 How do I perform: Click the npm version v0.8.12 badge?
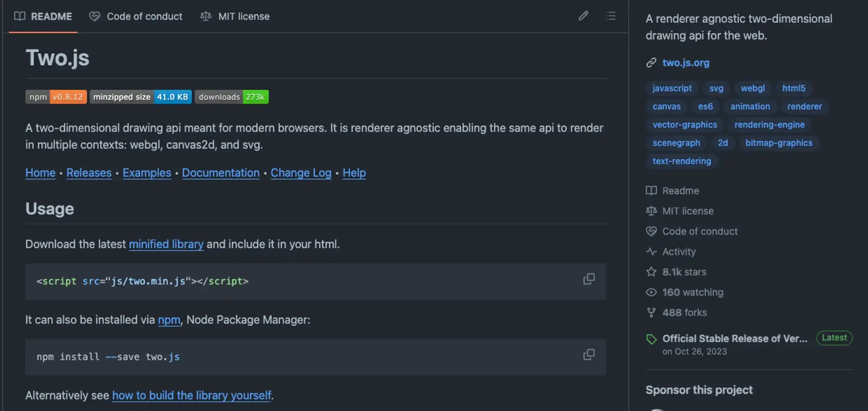pos(56,97)
